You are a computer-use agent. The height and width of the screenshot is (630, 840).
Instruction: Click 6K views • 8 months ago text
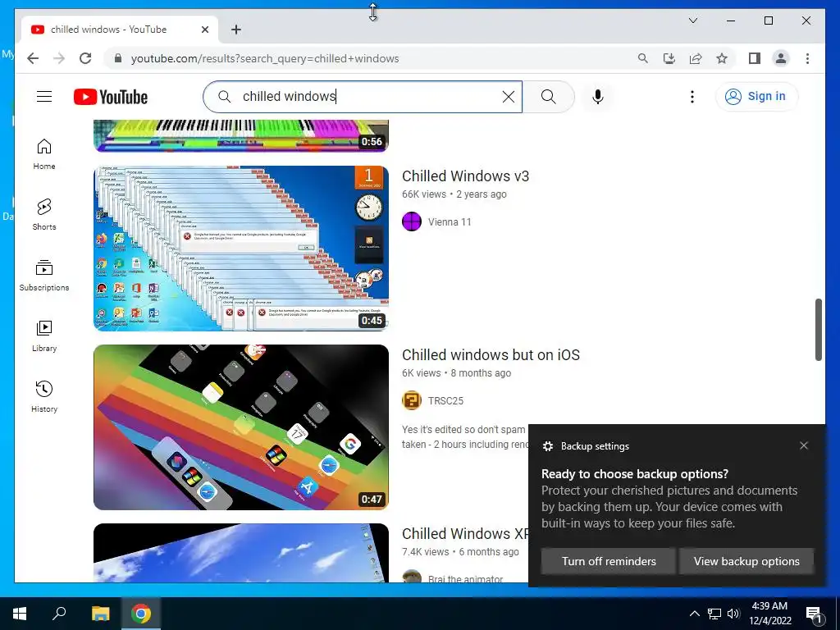point(456,373)
